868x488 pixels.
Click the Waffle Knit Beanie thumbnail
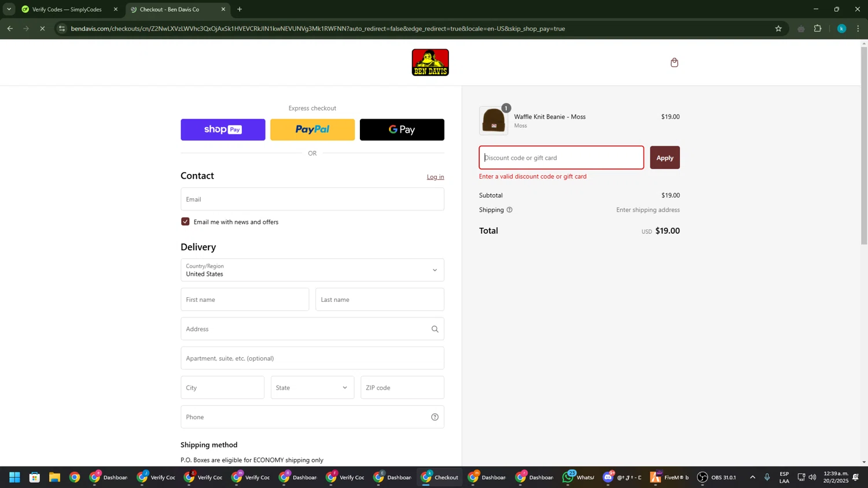tap(494, 120)
